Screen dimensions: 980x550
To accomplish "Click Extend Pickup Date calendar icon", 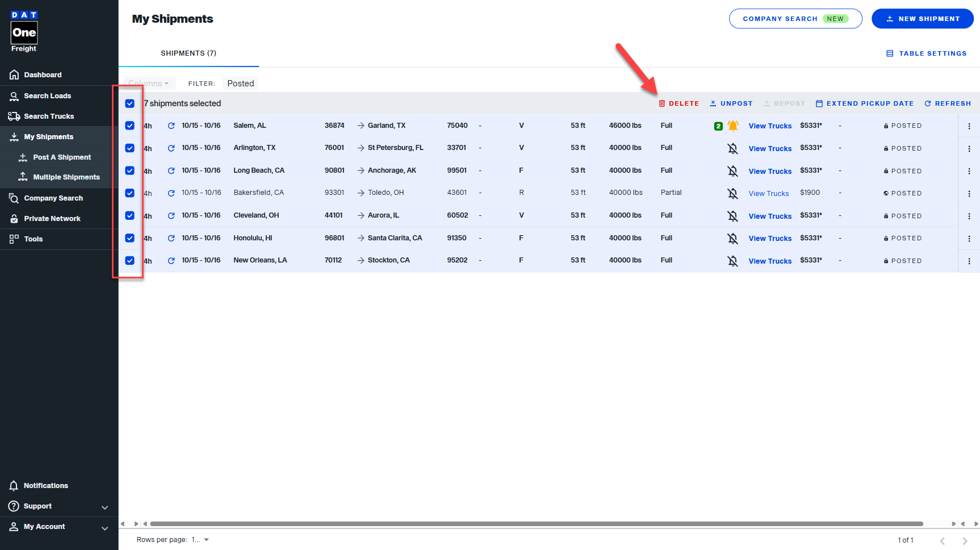I will click(819, 103).
